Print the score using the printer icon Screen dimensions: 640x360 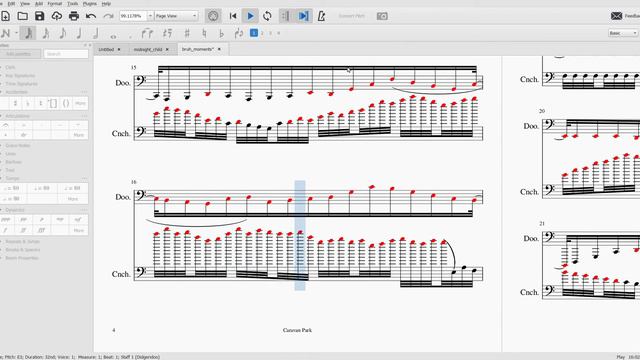74,16
